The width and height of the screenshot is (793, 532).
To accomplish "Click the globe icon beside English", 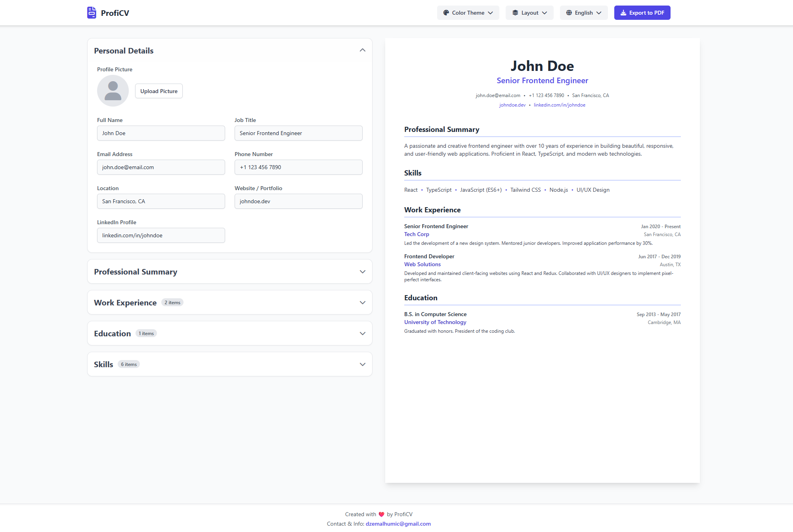I will click(569, 13).
